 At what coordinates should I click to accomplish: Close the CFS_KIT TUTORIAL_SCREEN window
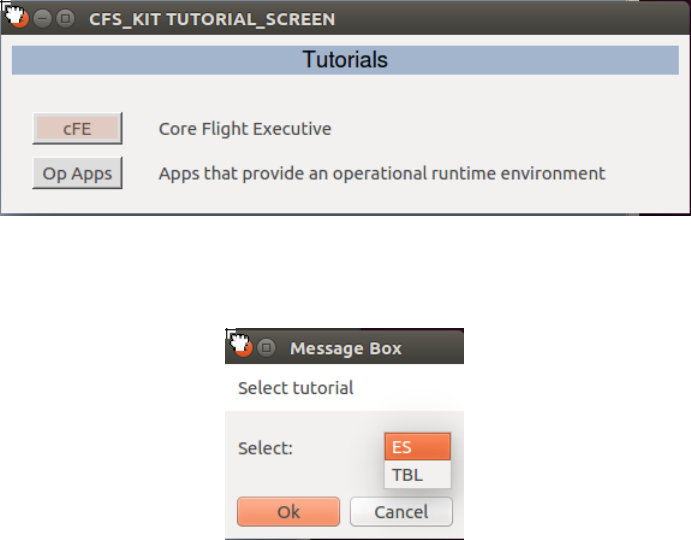coord(18,19)
